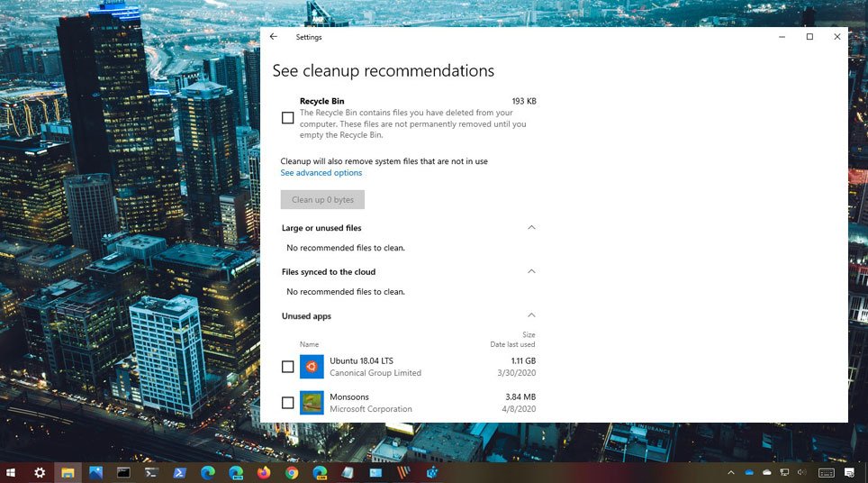Go back using the Settings back arrow

274,37
